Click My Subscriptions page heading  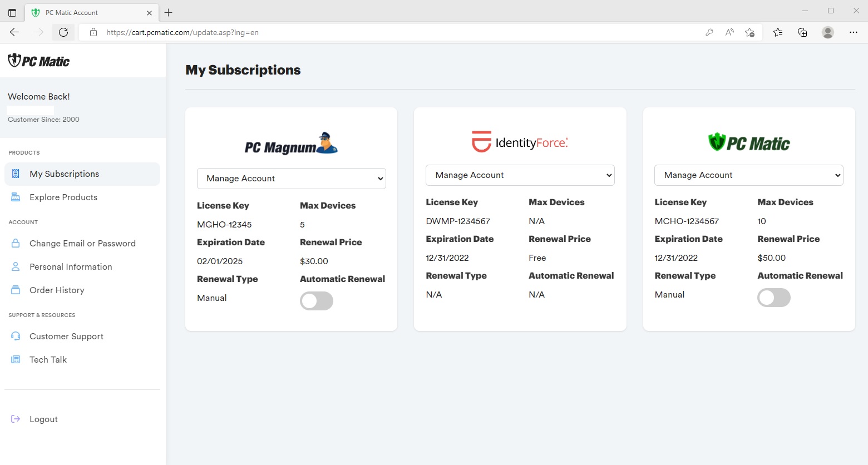(x=243, y=70)
